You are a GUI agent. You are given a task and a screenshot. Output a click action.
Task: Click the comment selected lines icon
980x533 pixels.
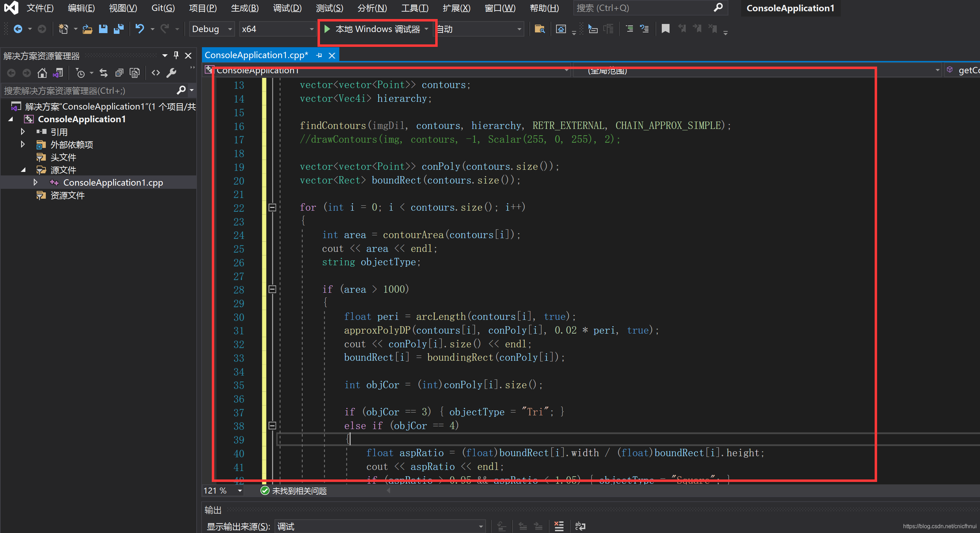pyautogui.click(x=629, y=29)
